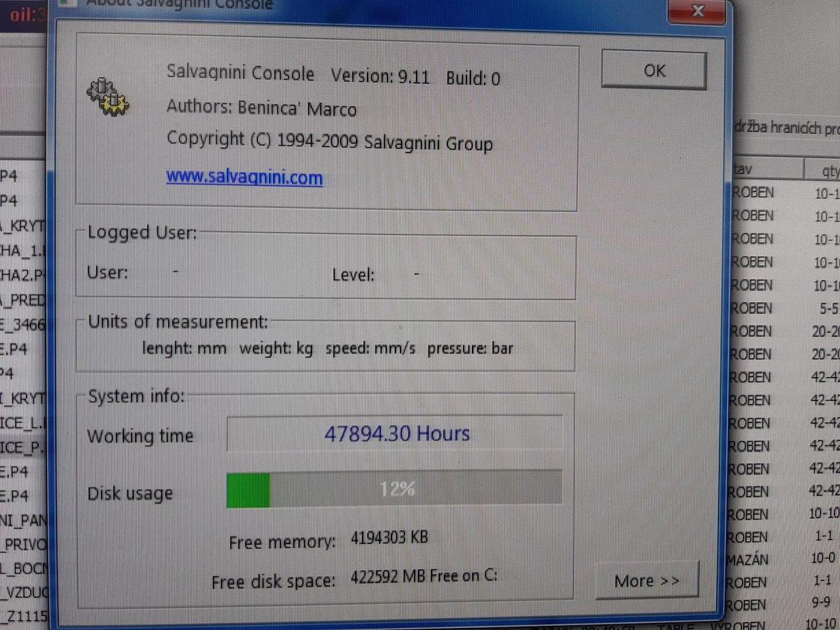Click the "Version: 9.11" text

[380, 75]
